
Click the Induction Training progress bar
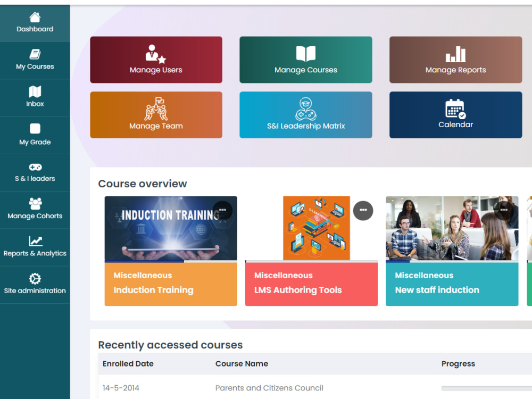coord(171,262)
